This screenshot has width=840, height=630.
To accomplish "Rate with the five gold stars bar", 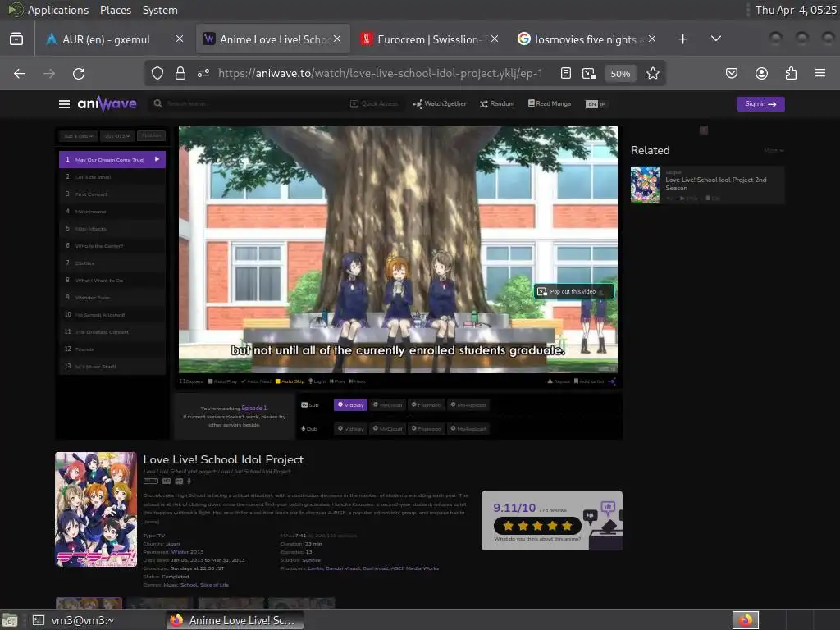I will click(x=537, y=526).
